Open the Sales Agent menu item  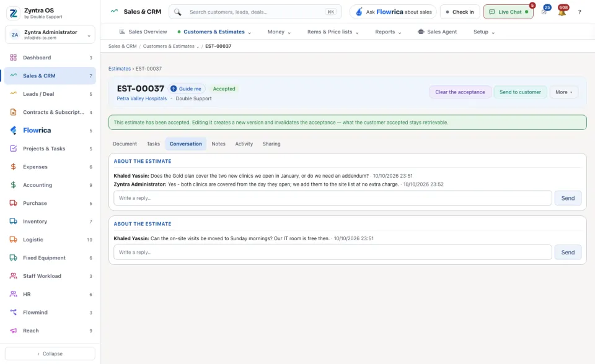(437, 32)
